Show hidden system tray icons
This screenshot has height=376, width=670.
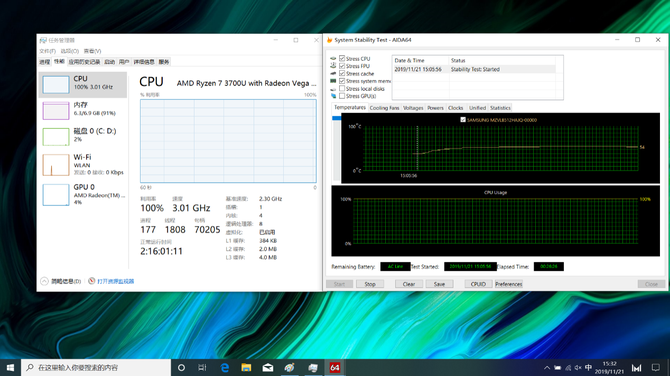coord(547,367)
